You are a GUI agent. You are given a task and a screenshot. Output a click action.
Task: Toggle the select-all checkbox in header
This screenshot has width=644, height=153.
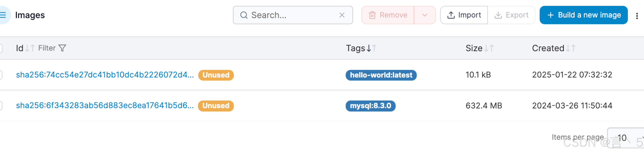tap(1, 48)
